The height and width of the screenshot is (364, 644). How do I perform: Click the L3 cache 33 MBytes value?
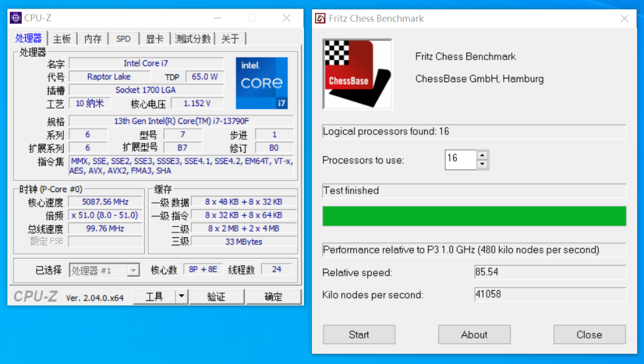243,241
